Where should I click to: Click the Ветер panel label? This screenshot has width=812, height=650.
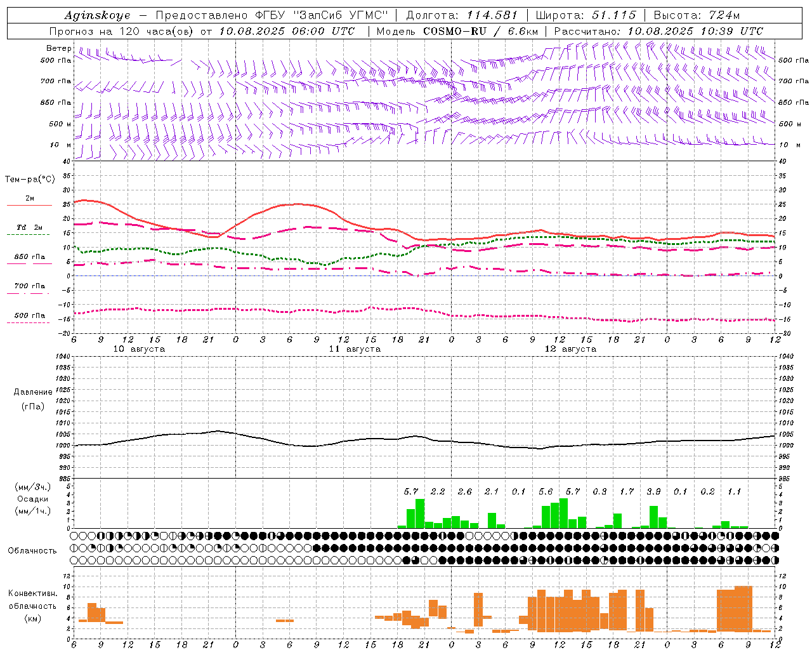pyautogui.click(x=59, y=48)
